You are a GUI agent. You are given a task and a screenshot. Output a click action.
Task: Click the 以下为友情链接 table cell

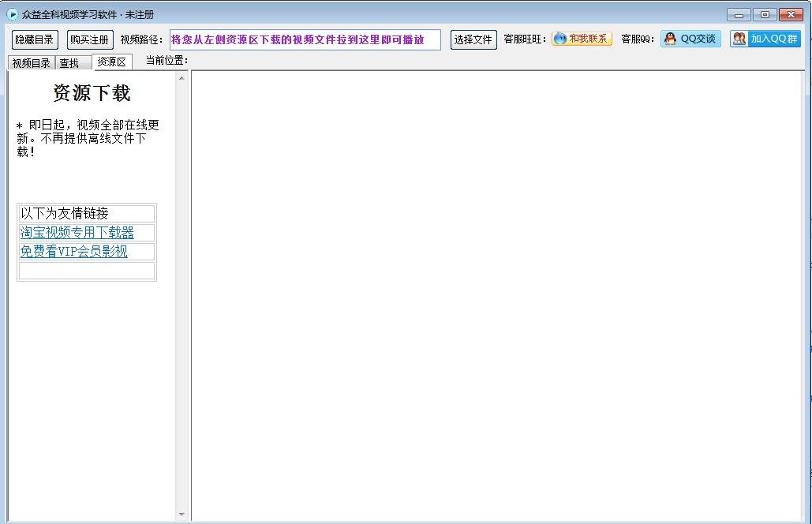tap(87, 213)
